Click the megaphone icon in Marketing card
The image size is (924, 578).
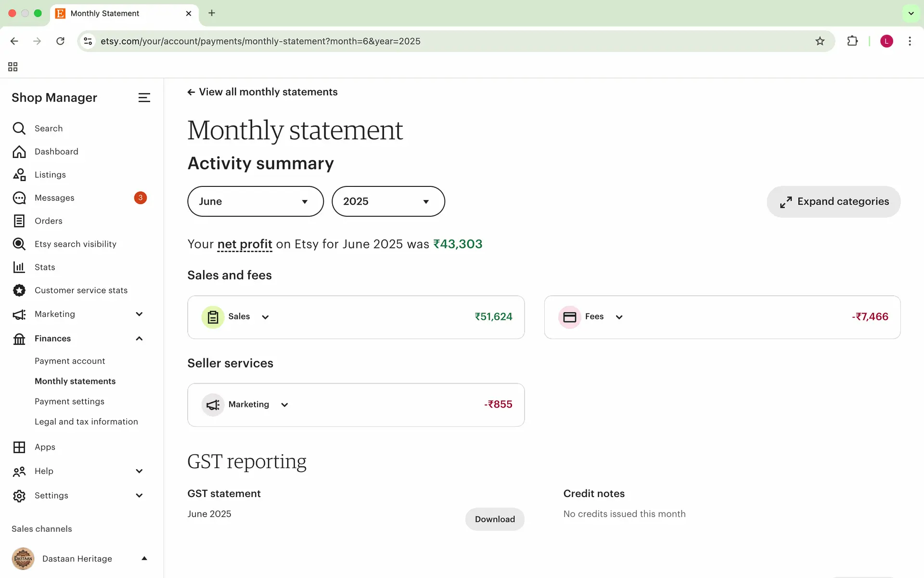(x=213, y=405)
